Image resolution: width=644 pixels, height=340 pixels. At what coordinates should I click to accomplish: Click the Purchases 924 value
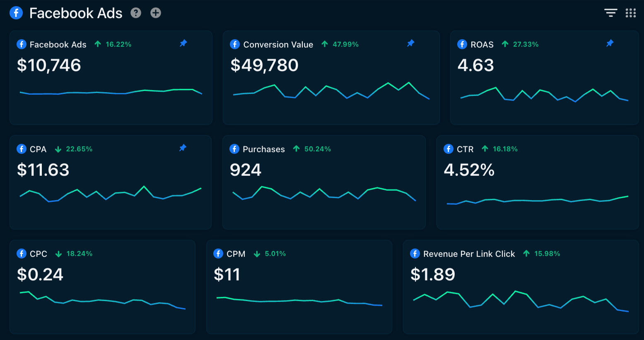click(246, 170)
